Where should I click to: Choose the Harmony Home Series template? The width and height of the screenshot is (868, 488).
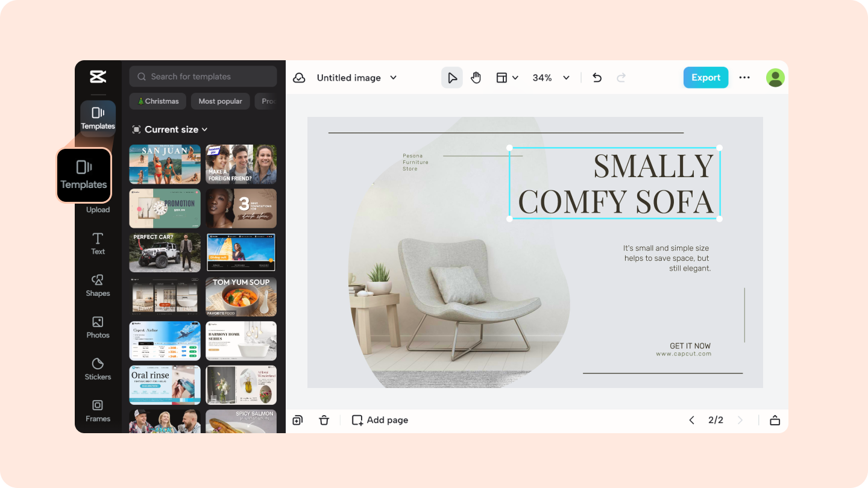[x=241, y=341]
